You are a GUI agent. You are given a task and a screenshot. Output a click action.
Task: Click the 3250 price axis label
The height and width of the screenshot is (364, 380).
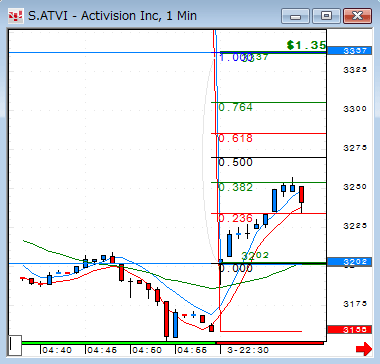(355, 187)
